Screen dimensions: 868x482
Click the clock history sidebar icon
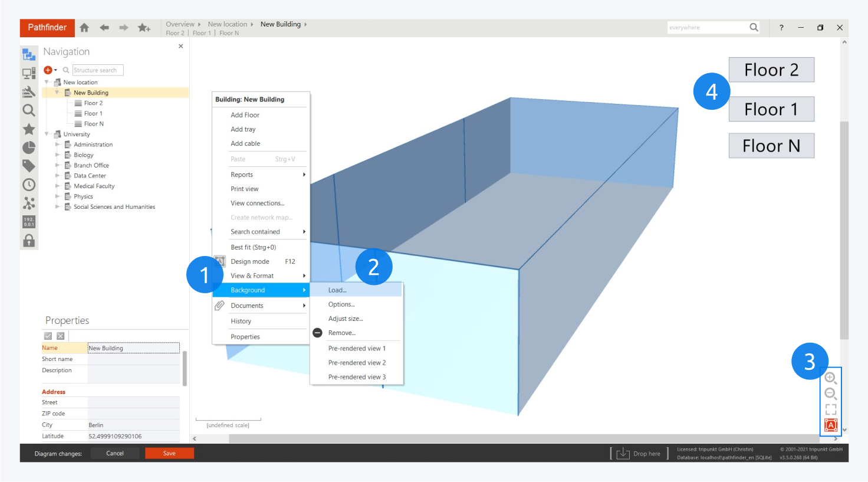[29, 185]
